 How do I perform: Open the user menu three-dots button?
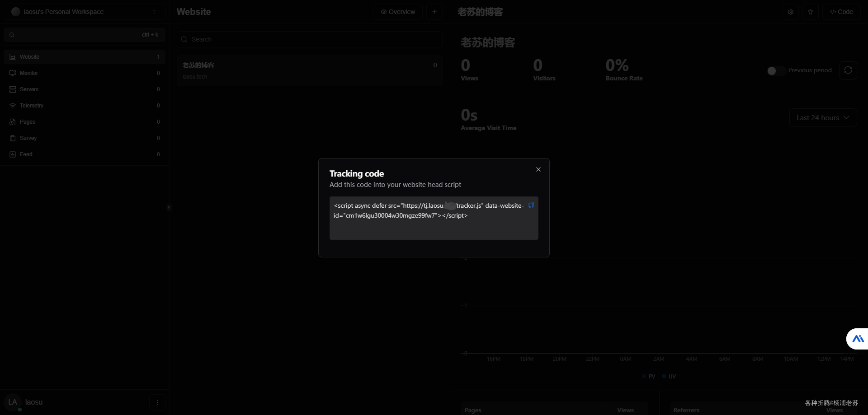click(157, 402)
